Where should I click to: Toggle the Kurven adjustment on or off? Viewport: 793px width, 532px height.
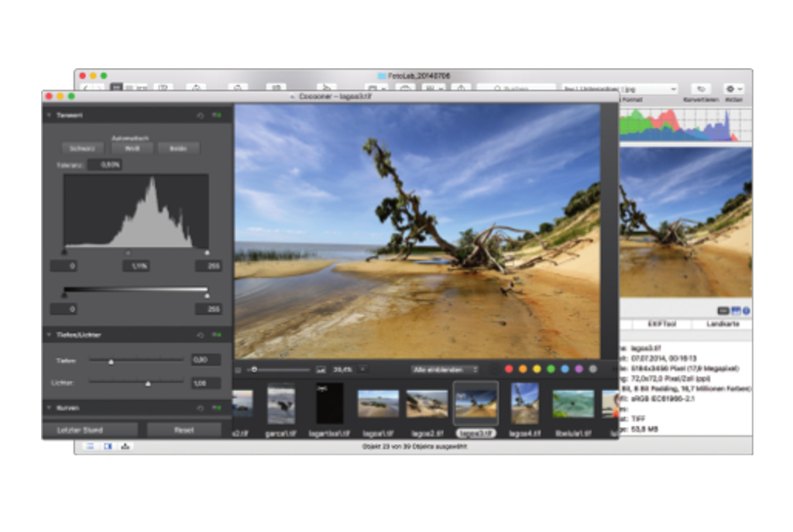tap(217, 408)
